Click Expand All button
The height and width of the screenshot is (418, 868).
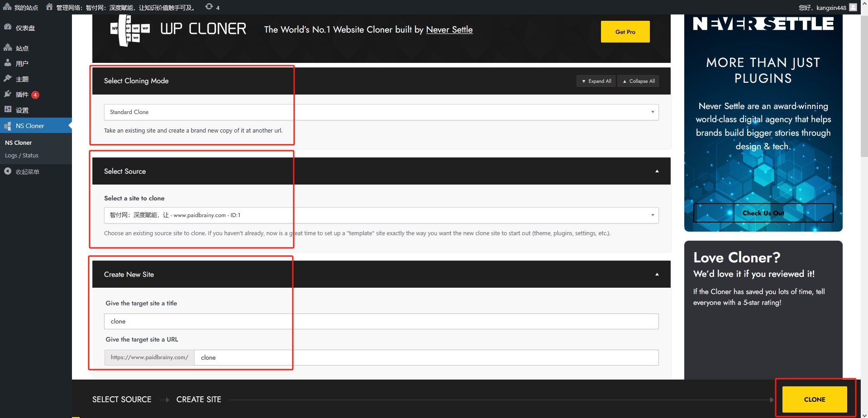(x=596, y=81)
